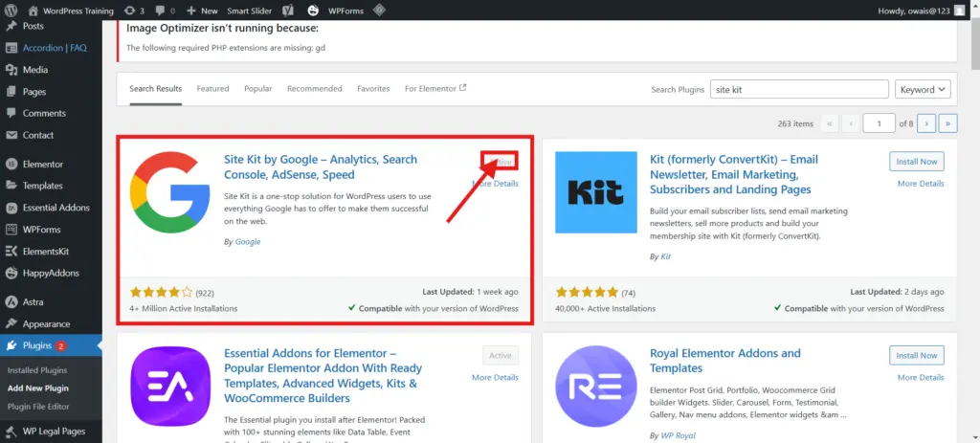Click the current page number field
Image resolution: width=980 pixels, height=443 pixels.
pyautogui.click(x=879, y=123)
